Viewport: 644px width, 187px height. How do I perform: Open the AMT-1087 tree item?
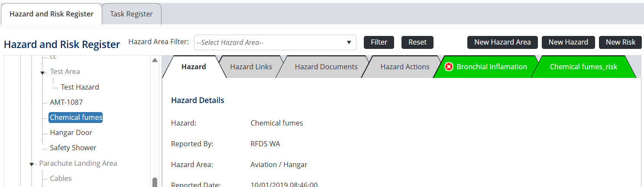point(66,102)
